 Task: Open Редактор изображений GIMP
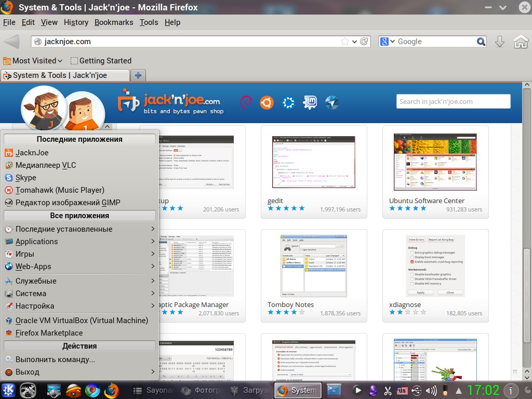point(79,203)
